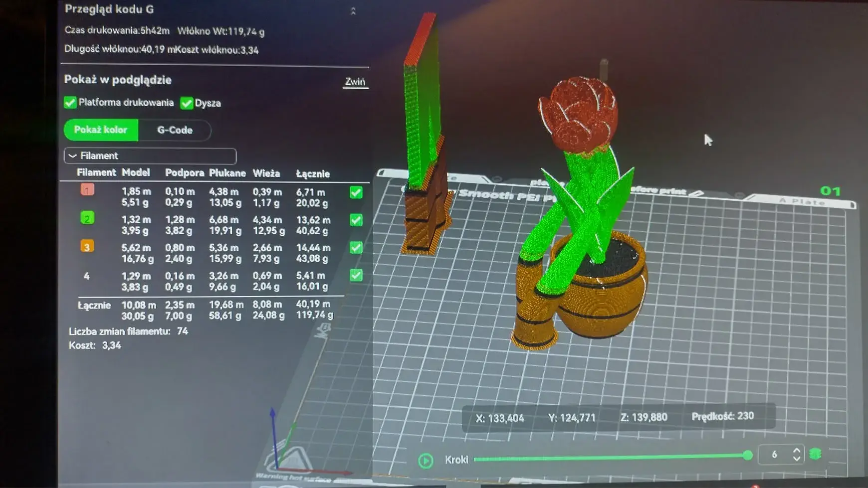Hide filament 1 with its visibility checkbox
The width and height of the screenshot is (868, 488).
click(356, 192)
